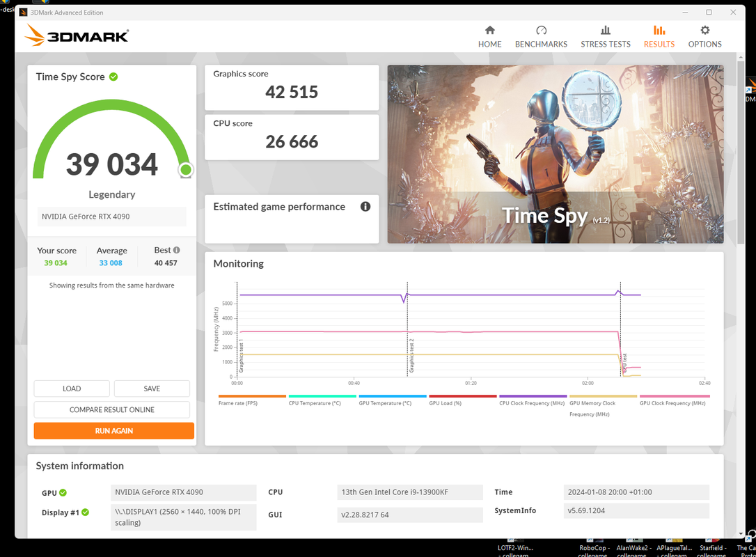This screenshot has width=756, height=557.
Task: Go to the BENCHMARKS tab
Action: (541, 37)
